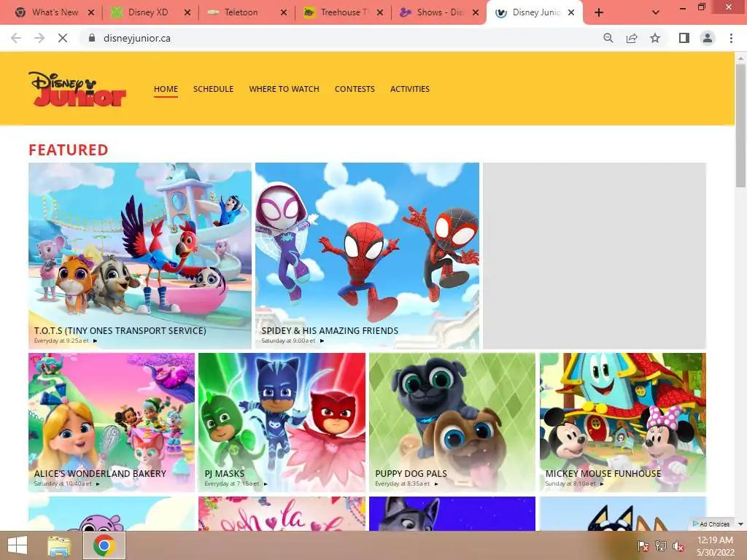Open network status tray icon
Screen dimensions: 747x560
pos(661,546)
